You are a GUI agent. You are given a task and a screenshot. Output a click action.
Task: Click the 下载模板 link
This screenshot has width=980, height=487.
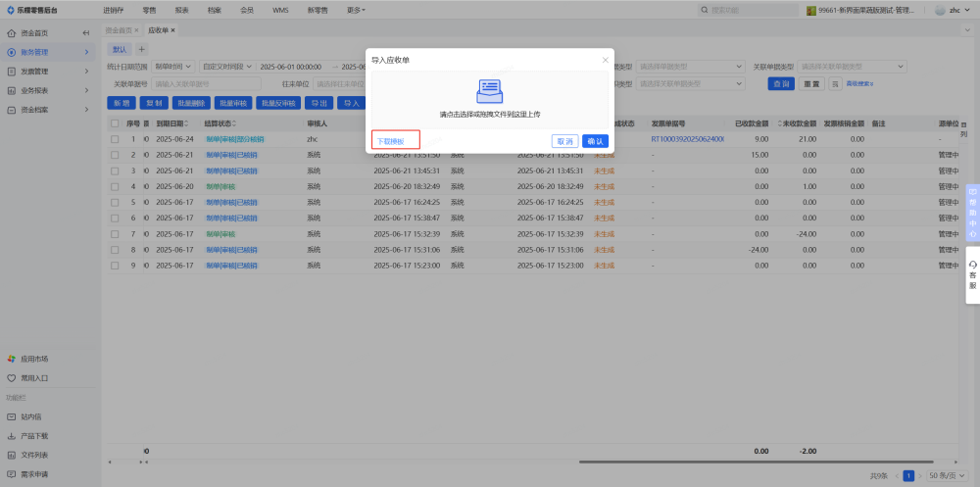pos(390,141)
